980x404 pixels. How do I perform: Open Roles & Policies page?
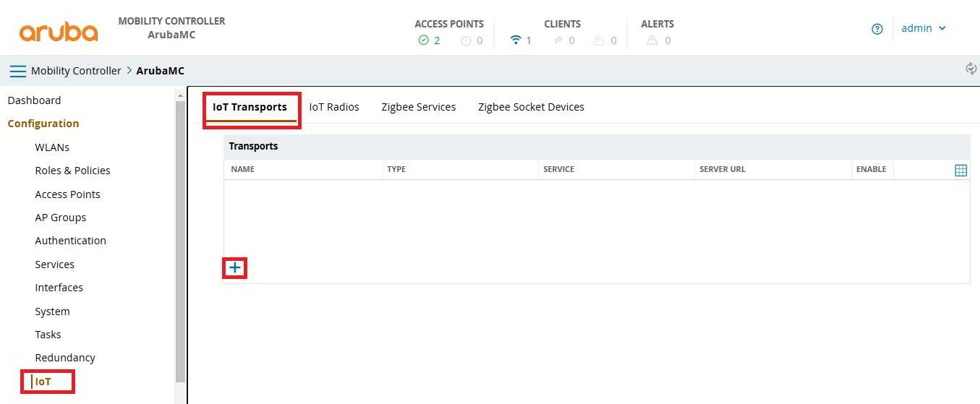[x=72, y=171]
